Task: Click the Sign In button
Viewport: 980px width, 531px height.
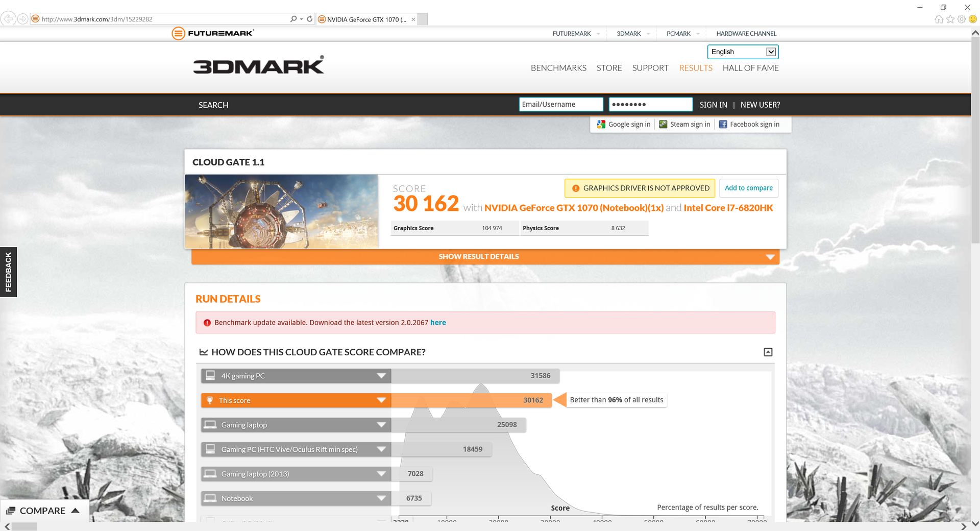Action: point(713,105)
